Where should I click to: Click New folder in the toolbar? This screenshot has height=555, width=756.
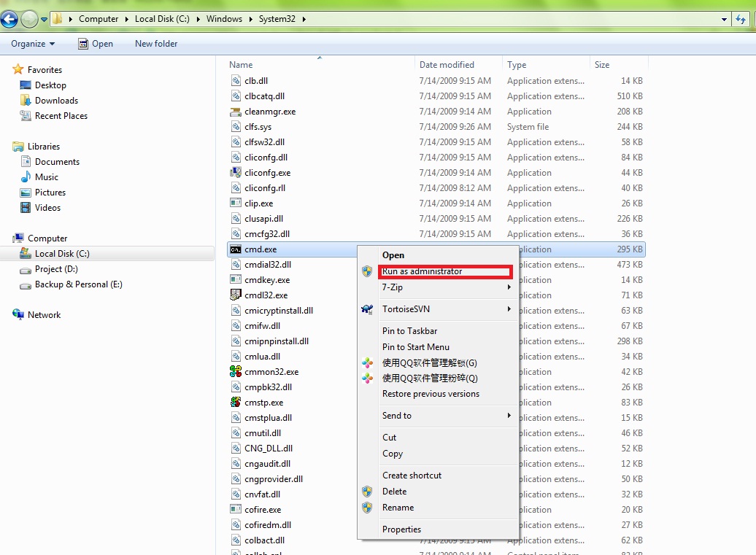coord(156,43)
